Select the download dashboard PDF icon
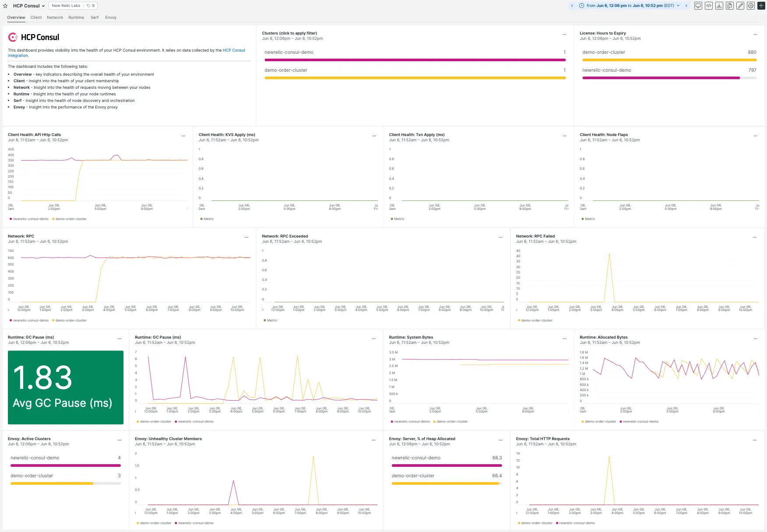The width and height of the screenshot is (767, 532). tap(719, 6)
